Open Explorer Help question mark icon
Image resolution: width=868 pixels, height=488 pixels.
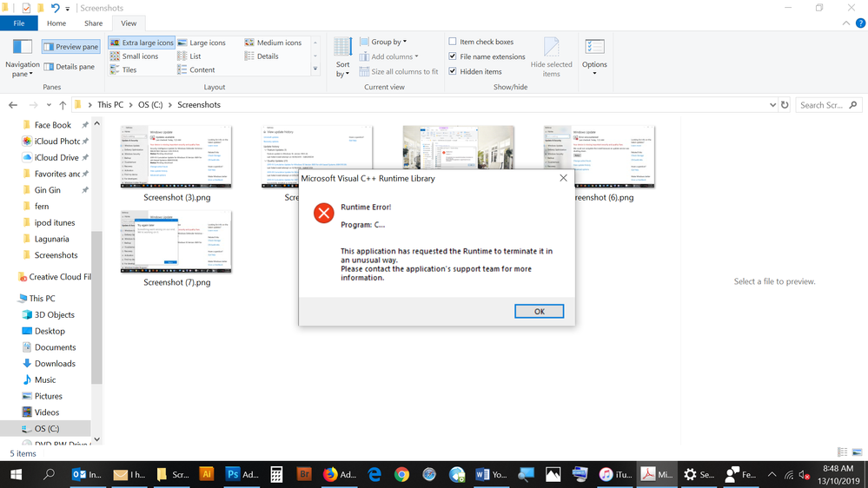[x=861, y=23]
